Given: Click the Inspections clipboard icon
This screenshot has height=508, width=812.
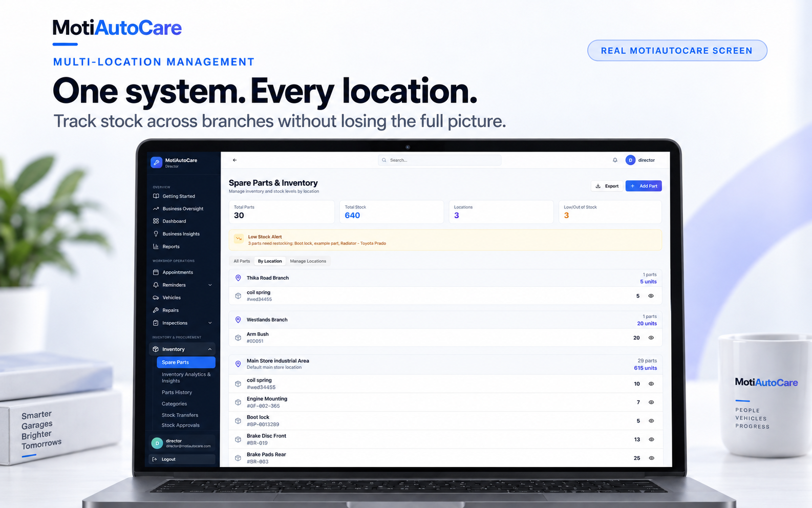Looking at the screenshot, I should tap(156, 323).
